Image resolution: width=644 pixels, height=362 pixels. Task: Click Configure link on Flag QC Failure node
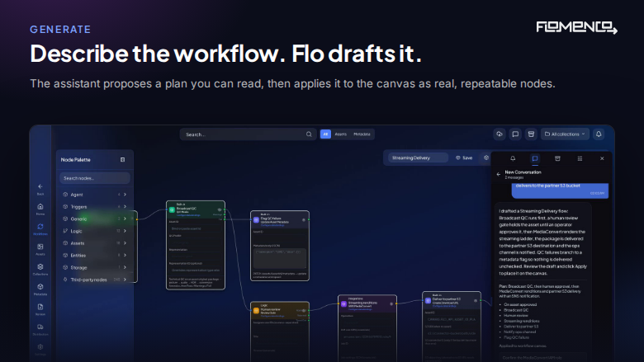(x=272, y=225)
